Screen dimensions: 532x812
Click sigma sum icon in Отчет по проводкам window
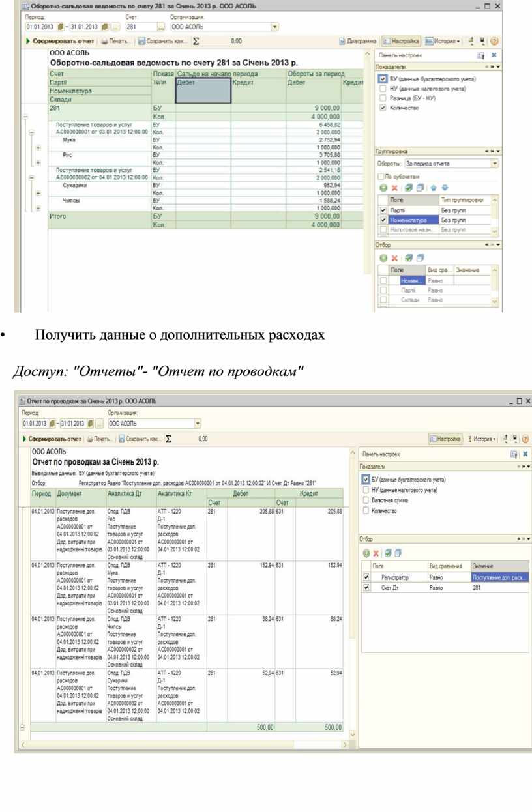tap(169, 439)
